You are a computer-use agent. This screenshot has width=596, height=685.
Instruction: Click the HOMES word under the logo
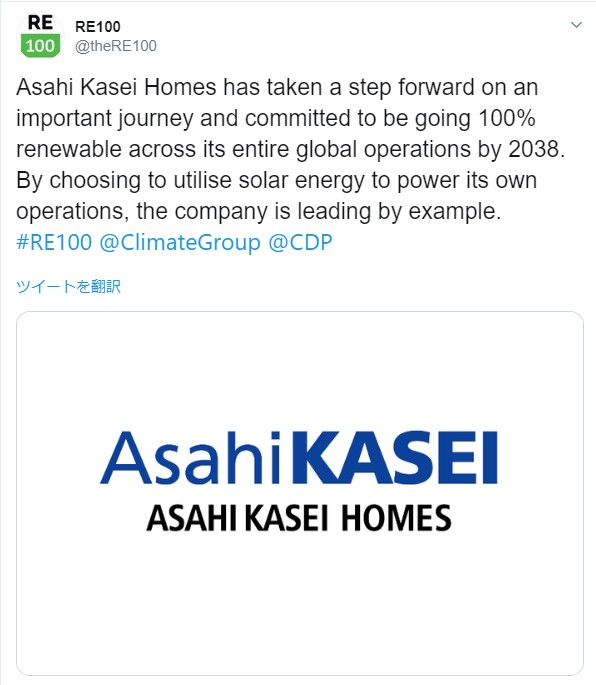(396, 518)
